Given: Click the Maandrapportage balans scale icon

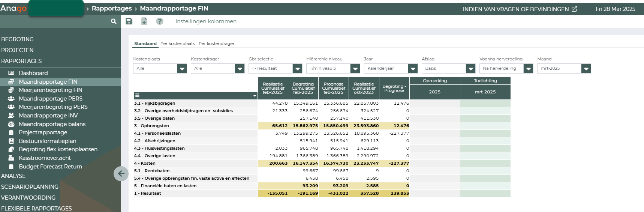Looking at the screenshot, I should point(11,124).
